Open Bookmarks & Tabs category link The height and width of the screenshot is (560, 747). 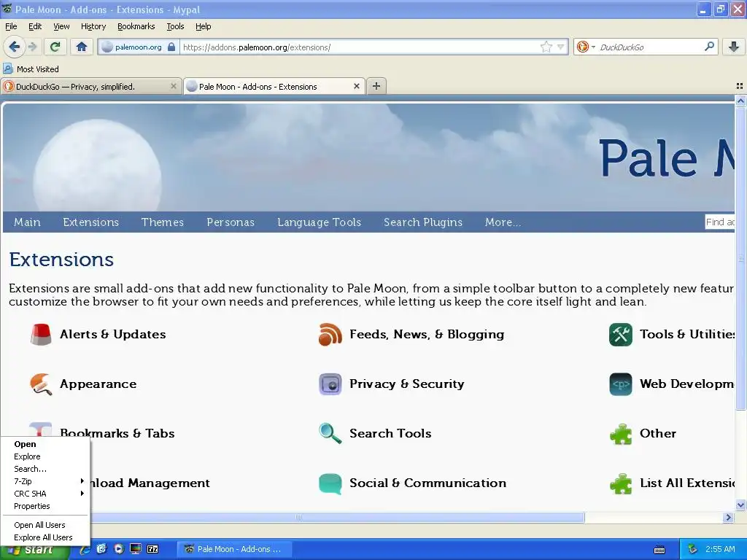coord(117,433)
